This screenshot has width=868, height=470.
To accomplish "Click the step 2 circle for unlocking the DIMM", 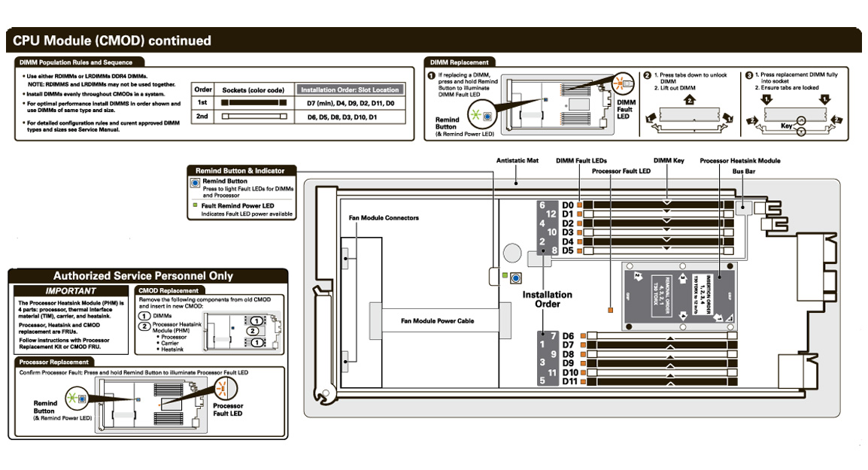I will (x=647, y=75).
